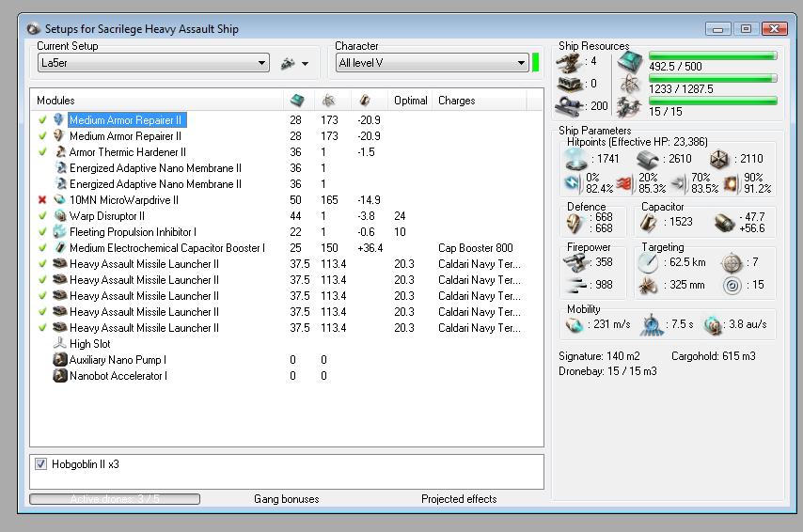Viewport: 803px width, 532px height.
Task: Toggle active check of Armor Thermic Hardener II
Action: click(x=42, y=151)
